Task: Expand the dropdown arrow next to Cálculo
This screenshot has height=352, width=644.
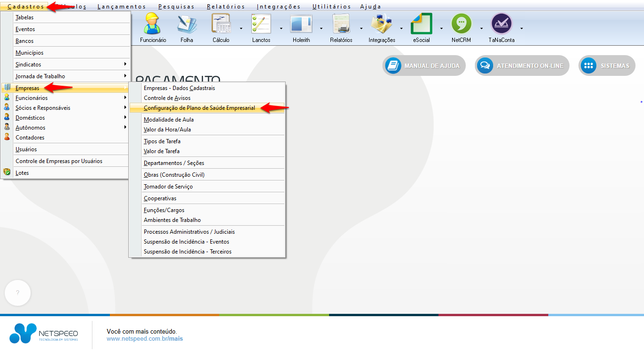Action: (x=241, y=28)
